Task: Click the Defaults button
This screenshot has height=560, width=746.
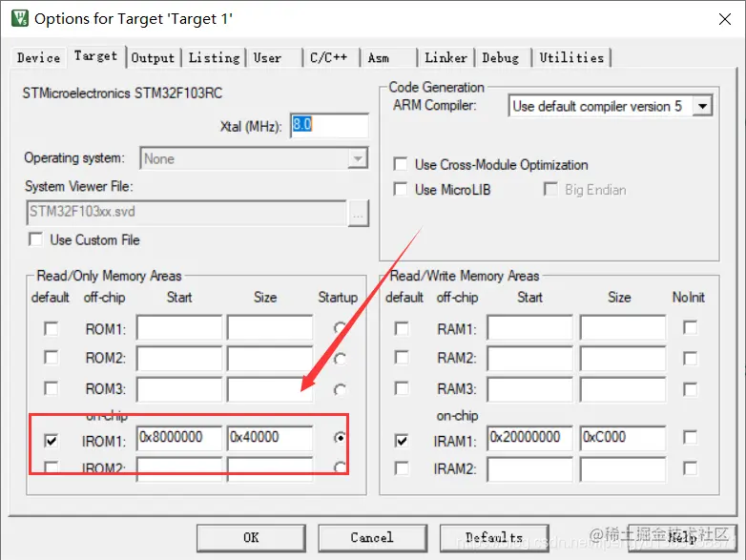Action: pos(494,538)
